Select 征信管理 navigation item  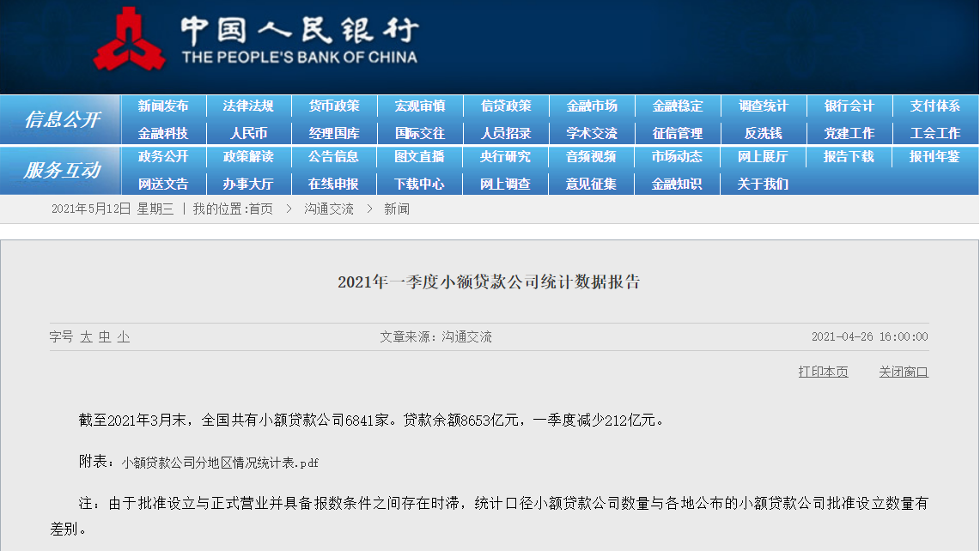point(679,133)
